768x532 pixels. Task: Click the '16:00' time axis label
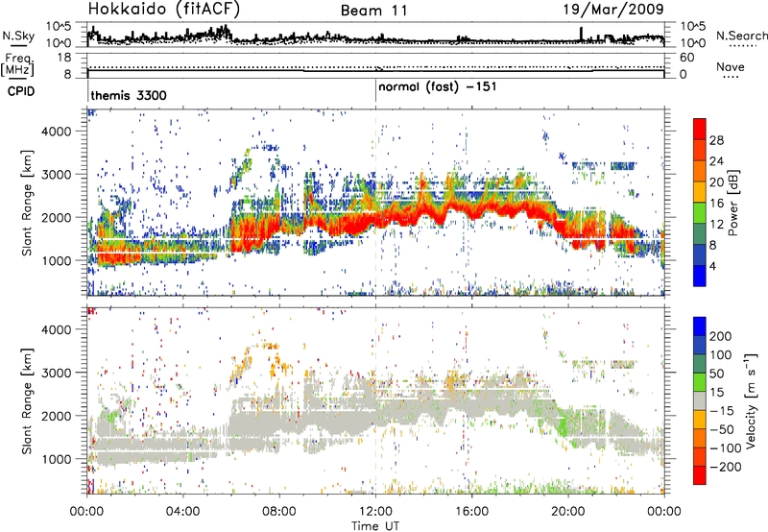coord(471,512)
